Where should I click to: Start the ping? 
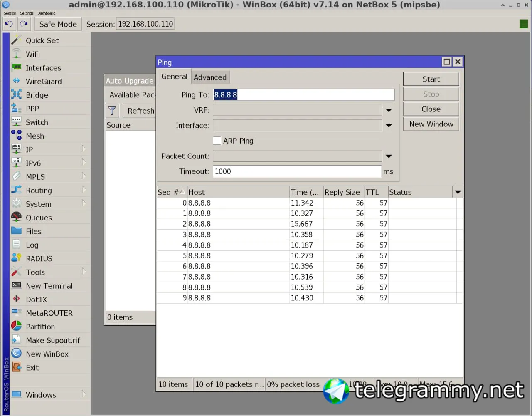point(431,79)
